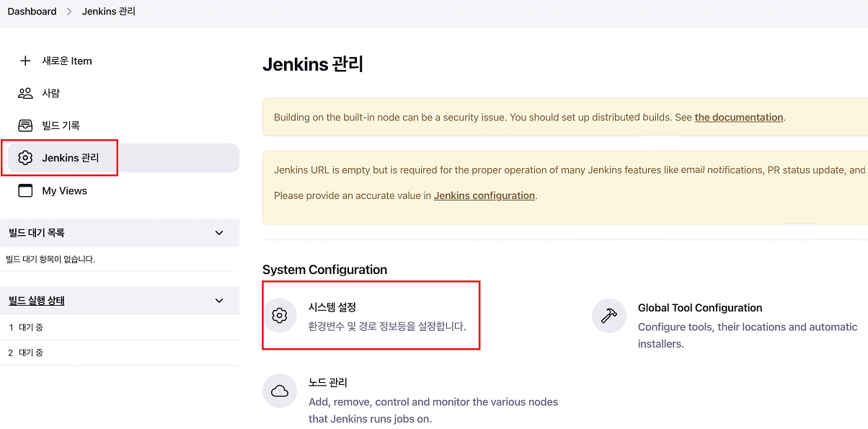The image size is (868, 429).
Task: Collapse the 빌드 대기 목록 panel chevron
Action: (x=220, y=233)
